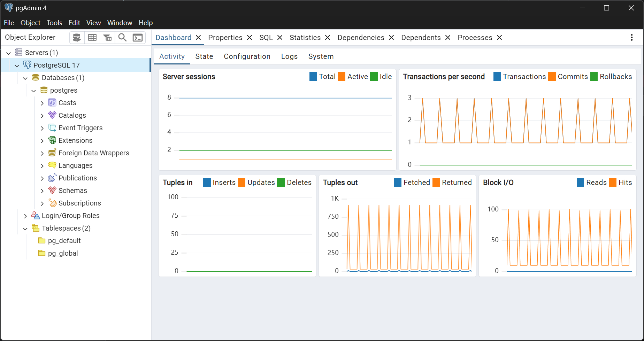Image resolution: width=644 pixels, height=341 pixels.
Task: Click the Publications node icon
Action: (52, 178)
